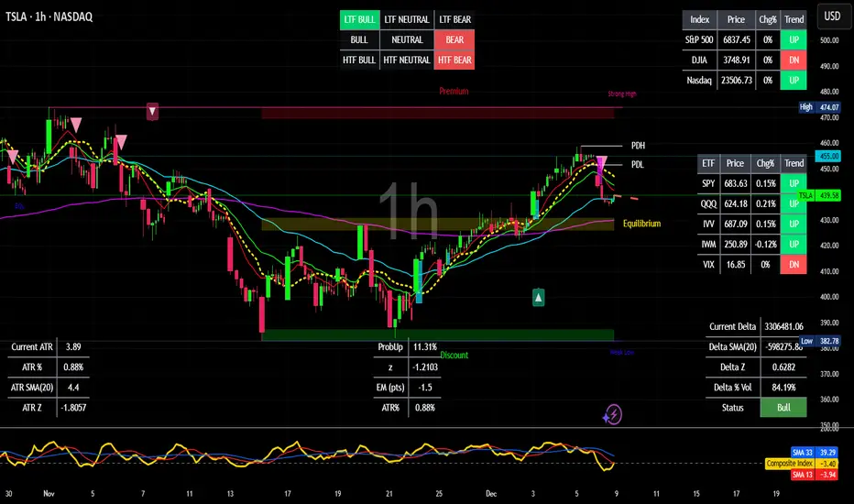Click the Delta Z value 0.6282
Viewport: 854px width, 504px height.
pos(783,367)
